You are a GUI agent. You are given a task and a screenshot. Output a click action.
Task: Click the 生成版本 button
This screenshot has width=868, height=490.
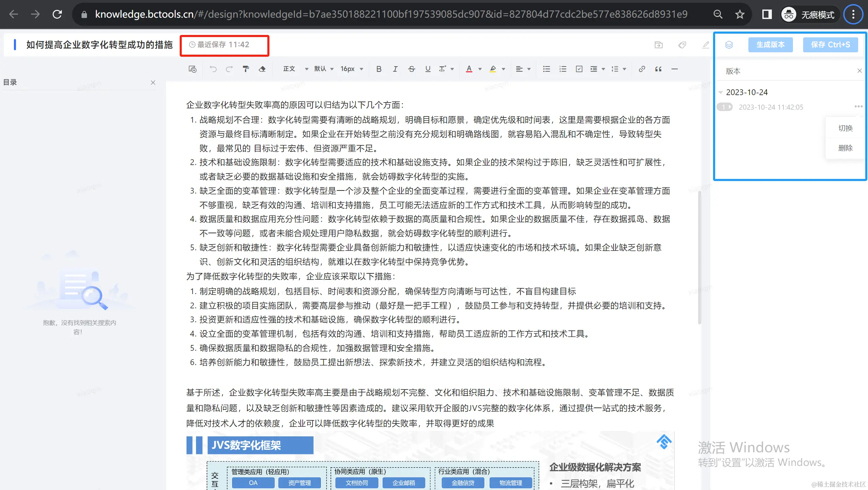coord(770,45)
